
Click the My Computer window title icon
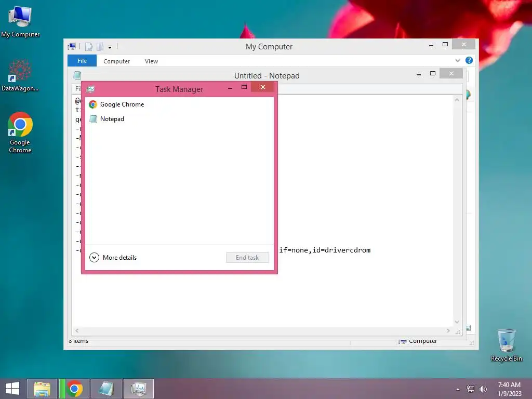[72, 46]
